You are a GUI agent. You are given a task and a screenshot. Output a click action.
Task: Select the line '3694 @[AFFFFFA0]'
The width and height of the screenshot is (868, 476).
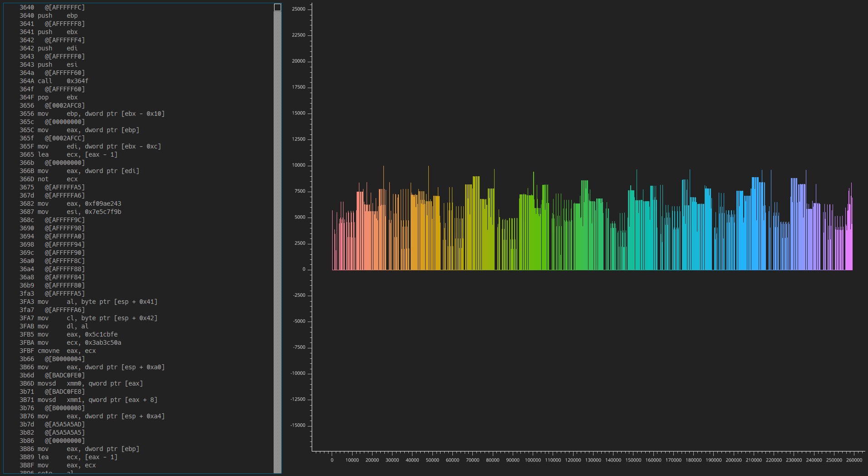click(138, 236)
